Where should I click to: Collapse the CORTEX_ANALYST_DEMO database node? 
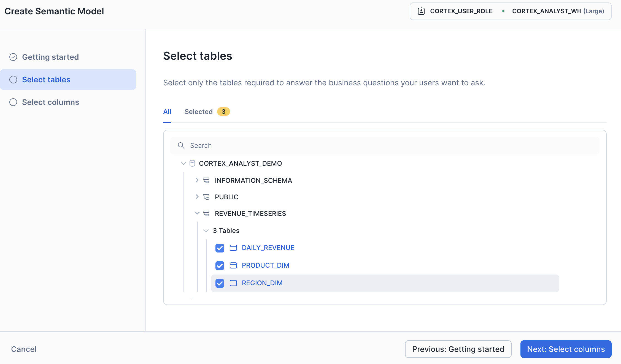(x=183, y=164)
